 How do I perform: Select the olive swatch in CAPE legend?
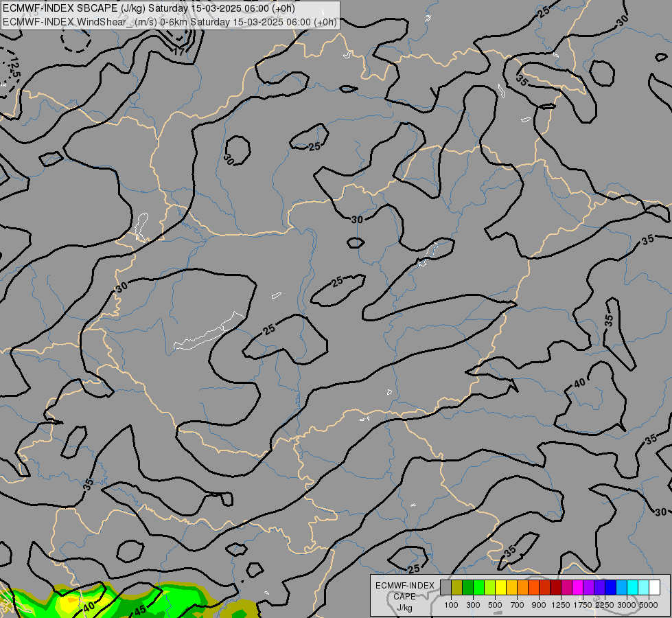(457, 587)
